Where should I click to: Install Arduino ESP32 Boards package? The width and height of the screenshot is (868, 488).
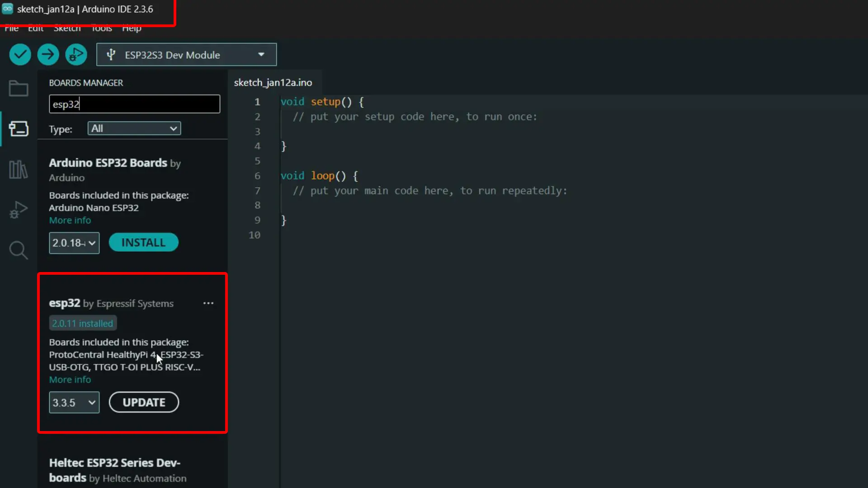[144, 243]
